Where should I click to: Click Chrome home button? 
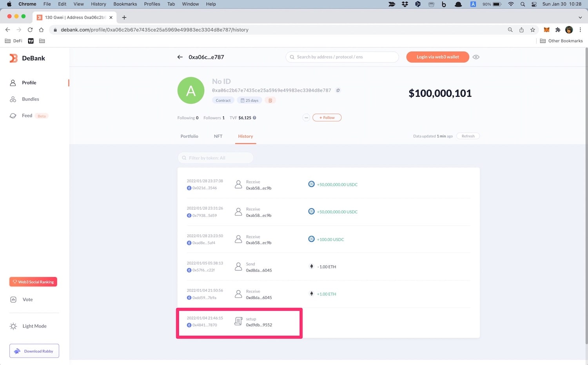[41, 30]
